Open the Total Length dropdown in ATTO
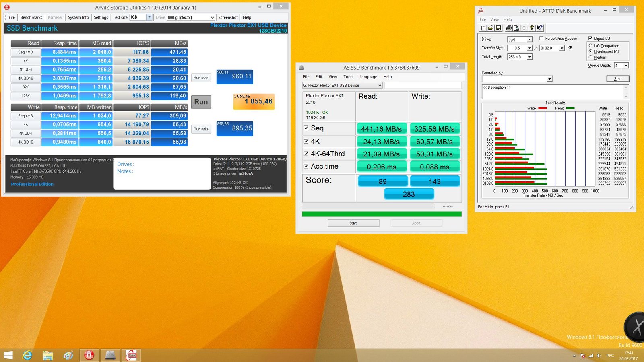644x362 pixels. 530,57
